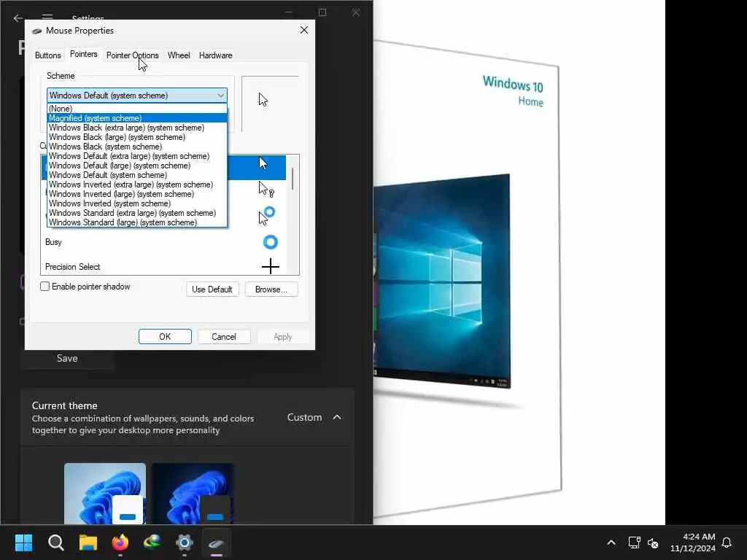Screen dimensions: 747x560
Task: Choose the light Windows bloom theme thumbnail
Action: pos(105,494)
